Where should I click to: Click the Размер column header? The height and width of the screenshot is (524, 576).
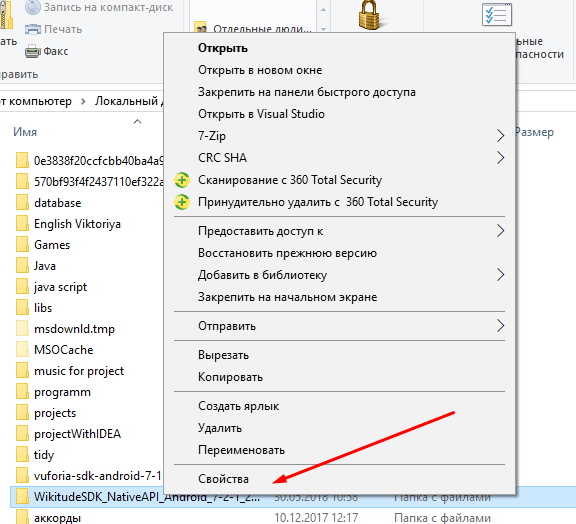pos(534,132)
